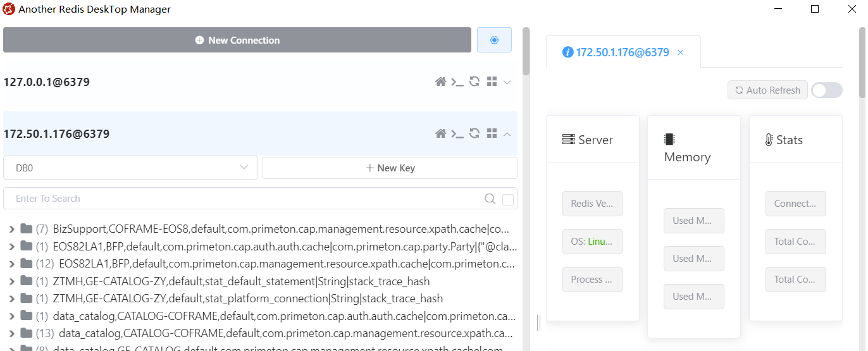Expand the 127.0.0.1@6379 connection

[507, 82]
